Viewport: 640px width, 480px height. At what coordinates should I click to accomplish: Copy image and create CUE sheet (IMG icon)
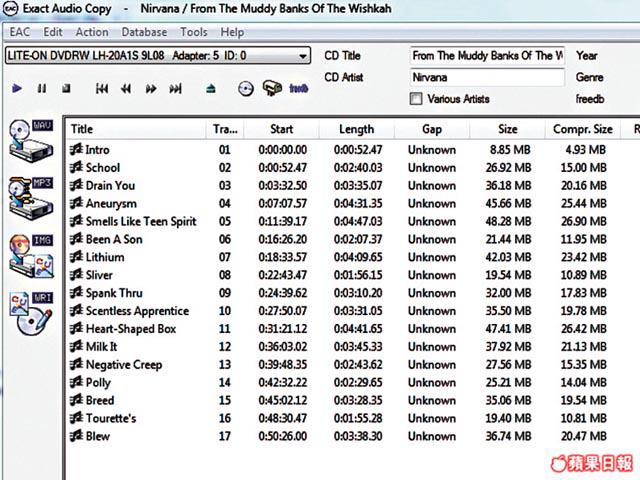(x=31, y=256)
